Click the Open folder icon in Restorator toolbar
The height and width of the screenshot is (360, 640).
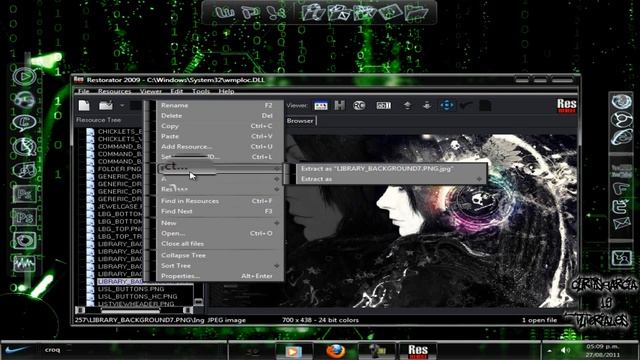point(106,105)
